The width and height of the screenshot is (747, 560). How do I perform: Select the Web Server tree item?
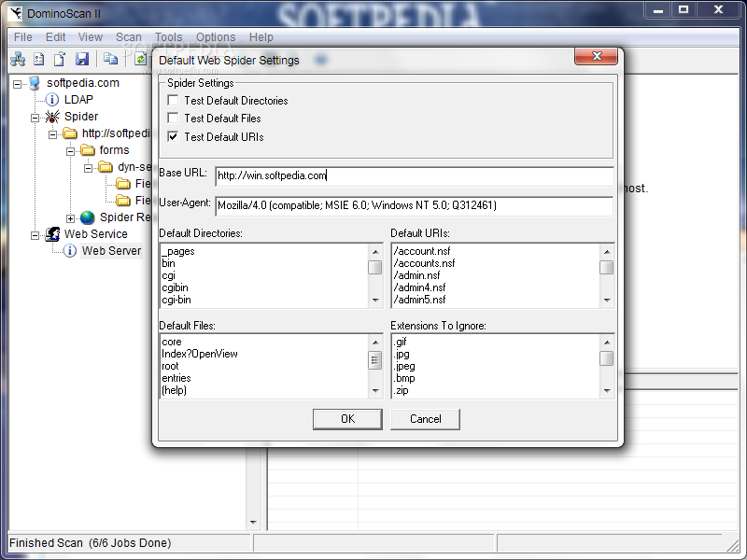pyautogui.click(x=111, y=251)
